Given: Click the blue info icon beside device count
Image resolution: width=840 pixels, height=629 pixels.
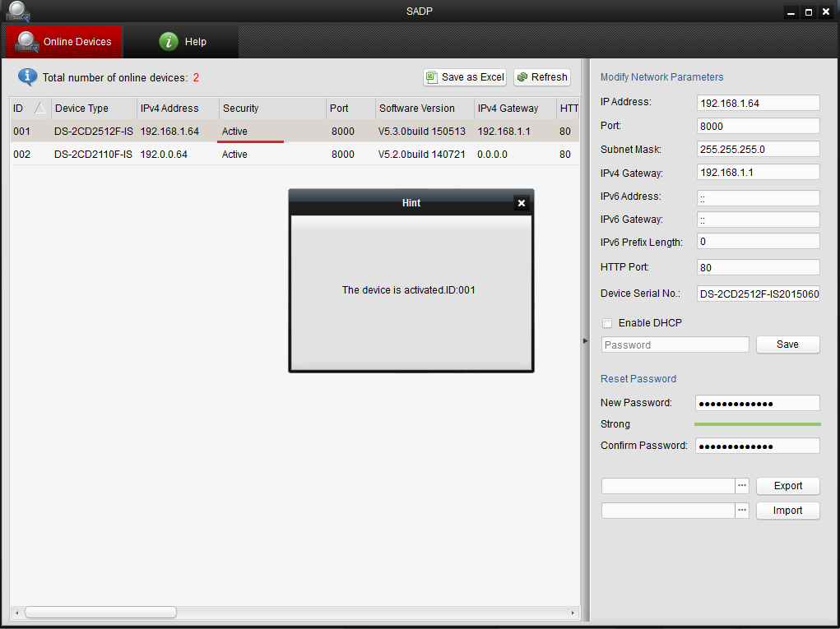Looking at the screenshot, I should coord(26,76).
